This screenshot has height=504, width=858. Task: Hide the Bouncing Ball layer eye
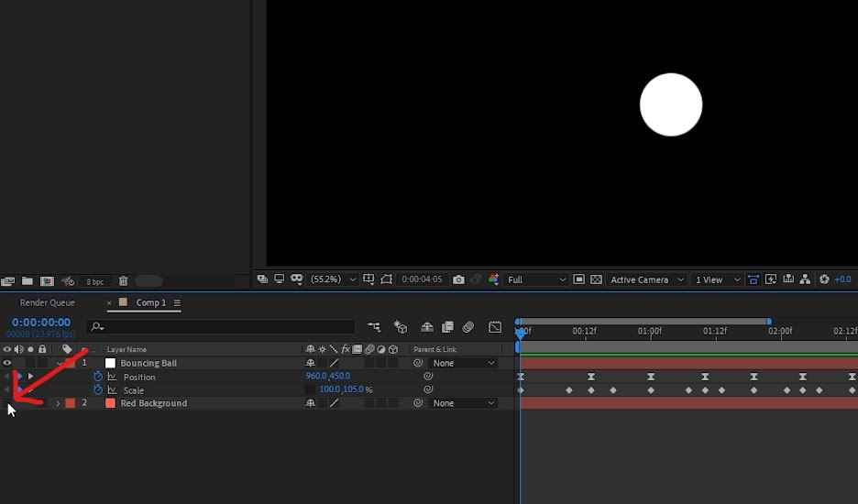[x=7, y=363]
